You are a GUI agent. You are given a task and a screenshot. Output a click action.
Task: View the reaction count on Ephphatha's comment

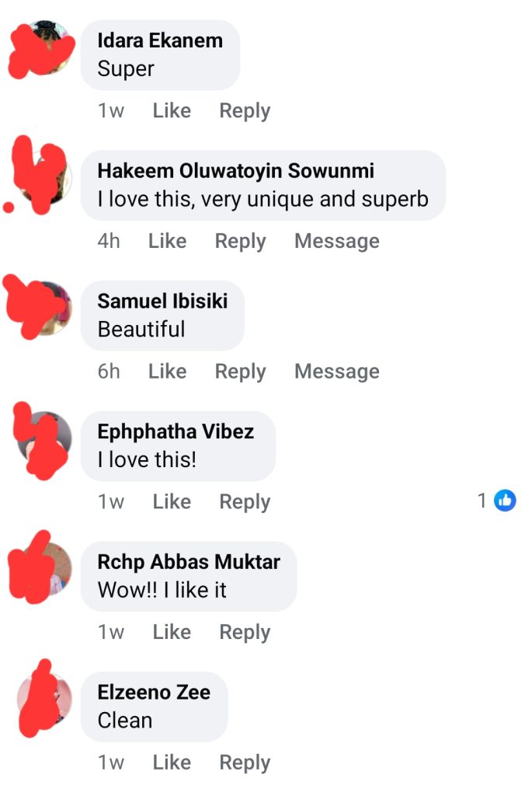pos(482,501)
